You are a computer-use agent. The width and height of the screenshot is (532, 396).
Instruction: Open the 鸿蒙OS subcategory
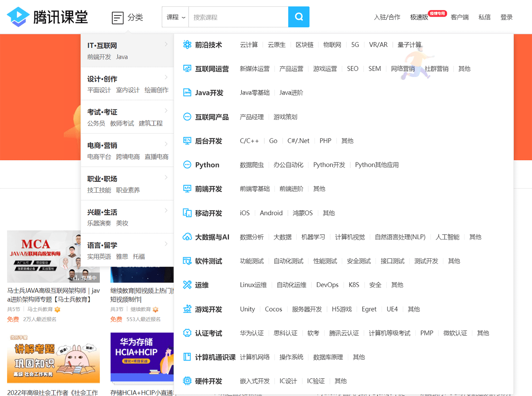(x=303, y=213)
